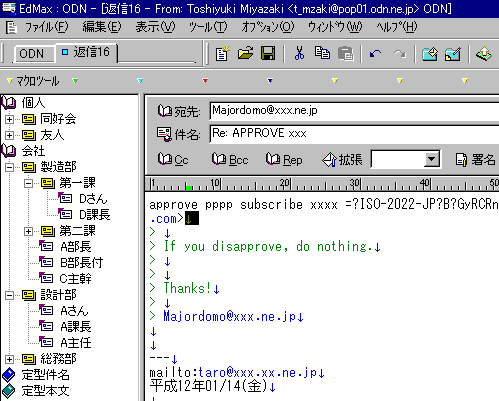Open the dropdown next to 拡張
Image resolution: width=499 pixels, height=401 pixels.
432,159
